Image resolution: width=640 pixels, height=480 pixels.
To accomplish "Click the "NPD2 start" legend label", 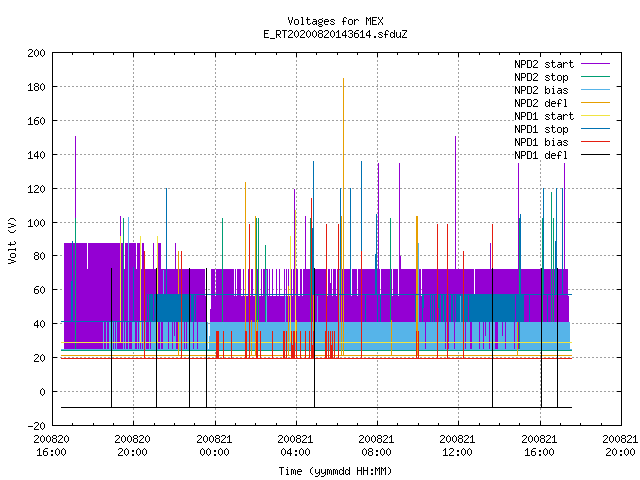I will point(544,64).
